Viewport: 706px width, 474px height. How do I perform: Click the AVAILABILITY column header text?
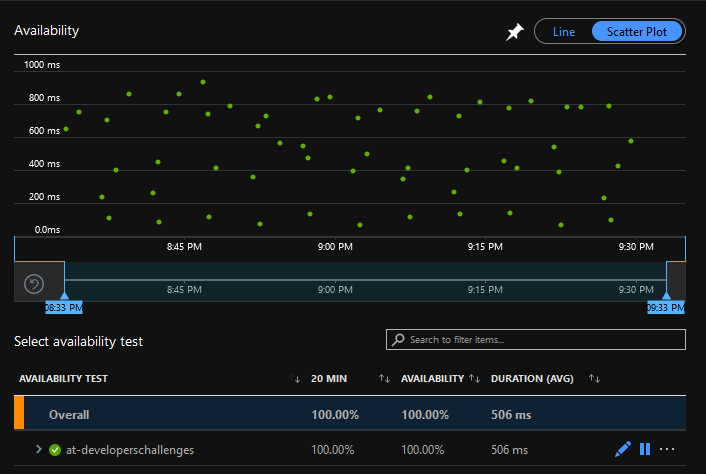[432, 379]
